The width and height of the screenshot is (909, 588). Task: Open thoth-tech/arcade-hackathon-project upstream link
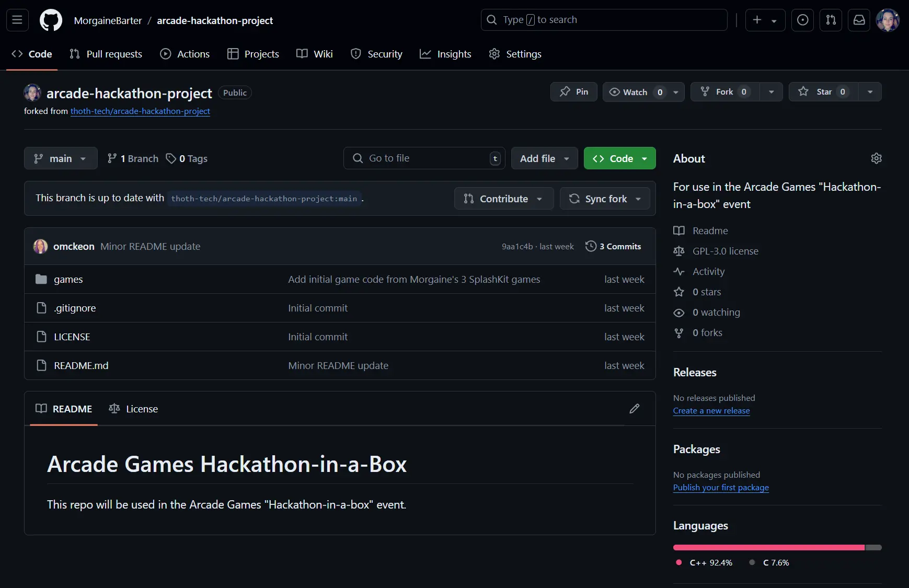140,111
